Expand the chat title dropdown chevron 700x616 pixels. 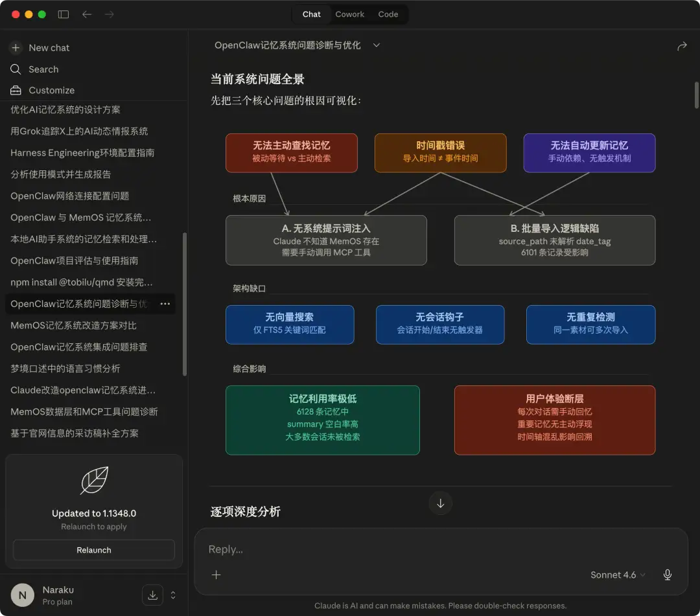pos(377,45)
